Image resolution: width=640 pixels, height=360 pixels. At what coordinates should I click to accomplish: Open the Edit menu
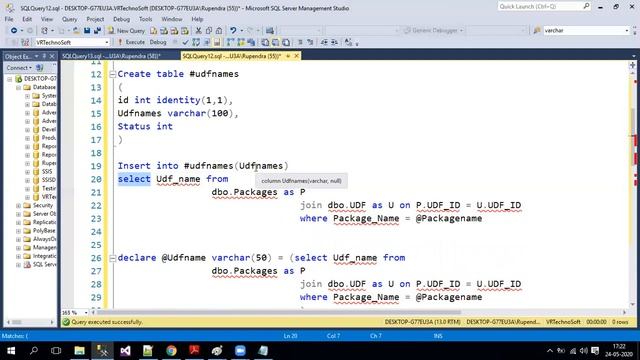(x=27, y=19)
